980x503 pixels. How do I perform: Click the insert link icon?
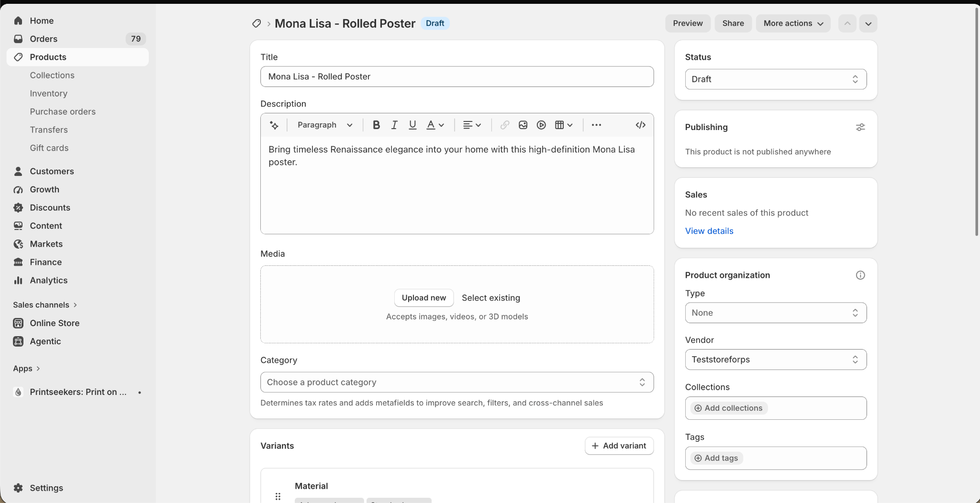pyautogui.click(x=505, y=125)
